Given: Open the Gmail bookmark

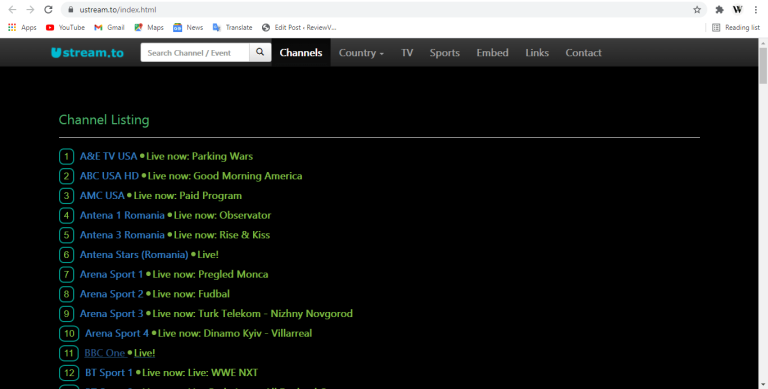Looking at the screenshot, I should click(109, 27).
